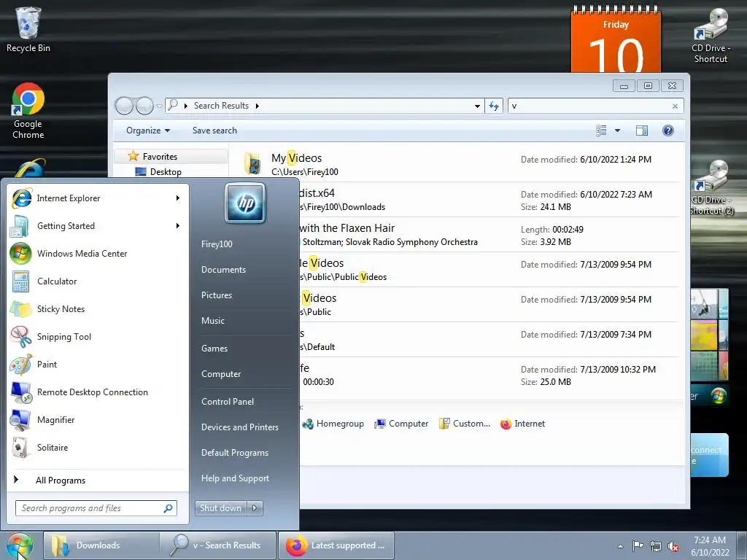This screenshot has height=560, width=747.
Task: Open Music from Start menu
Action: tap(212, 321)
